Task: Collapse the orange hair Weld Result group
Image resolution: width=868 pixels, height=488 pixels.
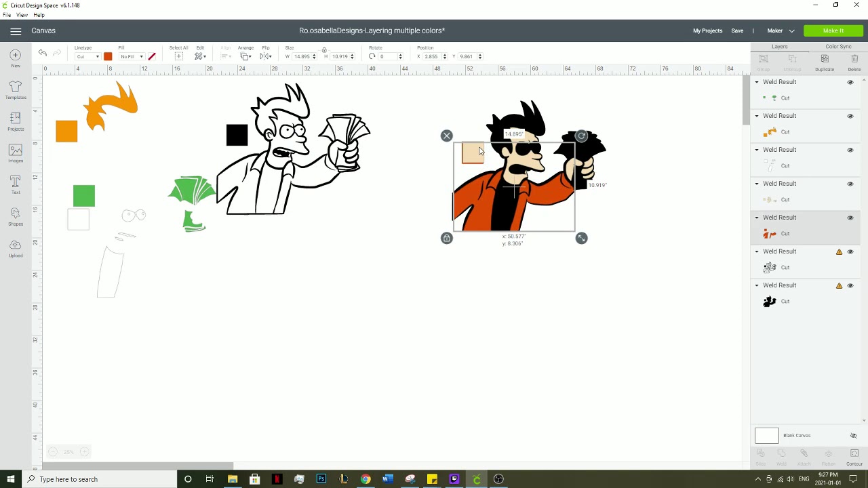Action: pyautogui.click(x=757, y=116)
